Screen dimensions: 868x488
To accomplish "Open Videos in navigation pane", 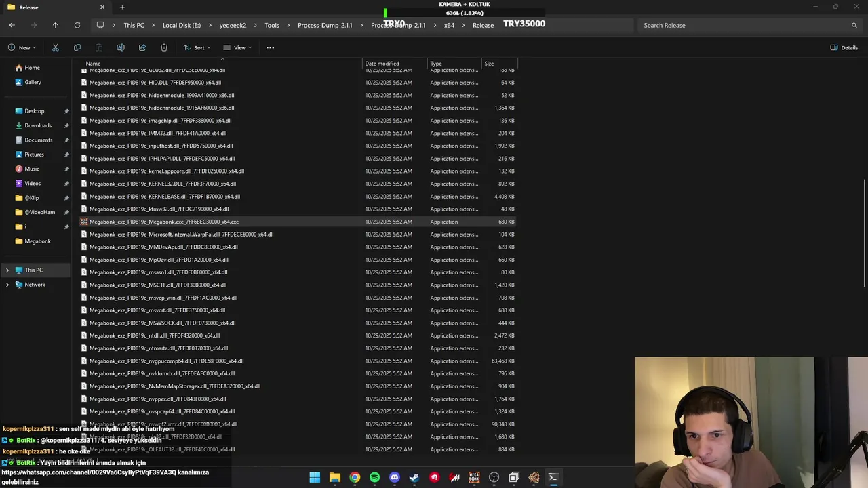I will (33, 183).
